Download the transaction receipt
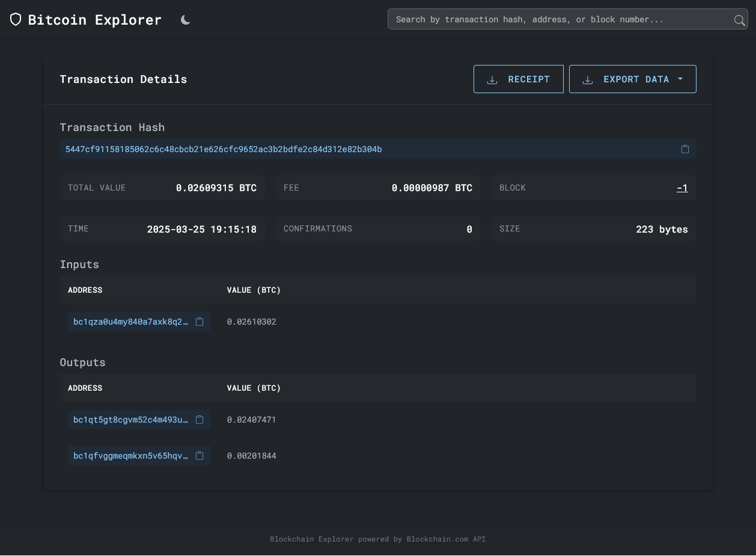Viewport: 756px width, 556px height. [x=518, y=79]
